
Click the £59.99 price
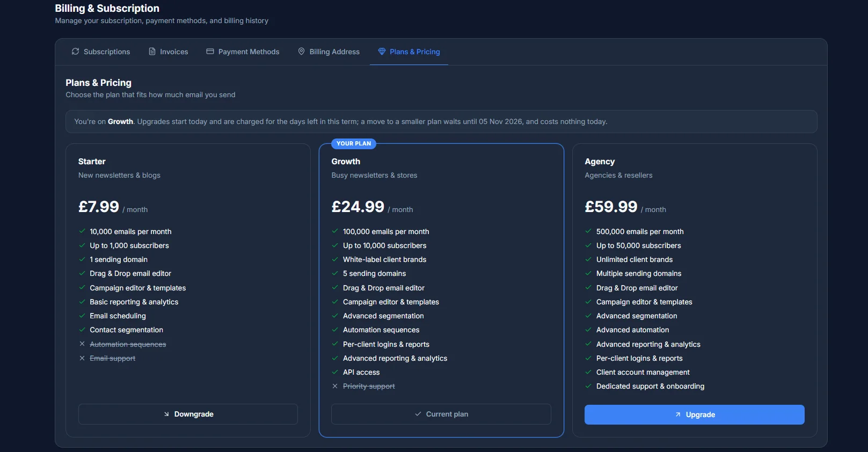pyautogui.click(x=611, y=207)
